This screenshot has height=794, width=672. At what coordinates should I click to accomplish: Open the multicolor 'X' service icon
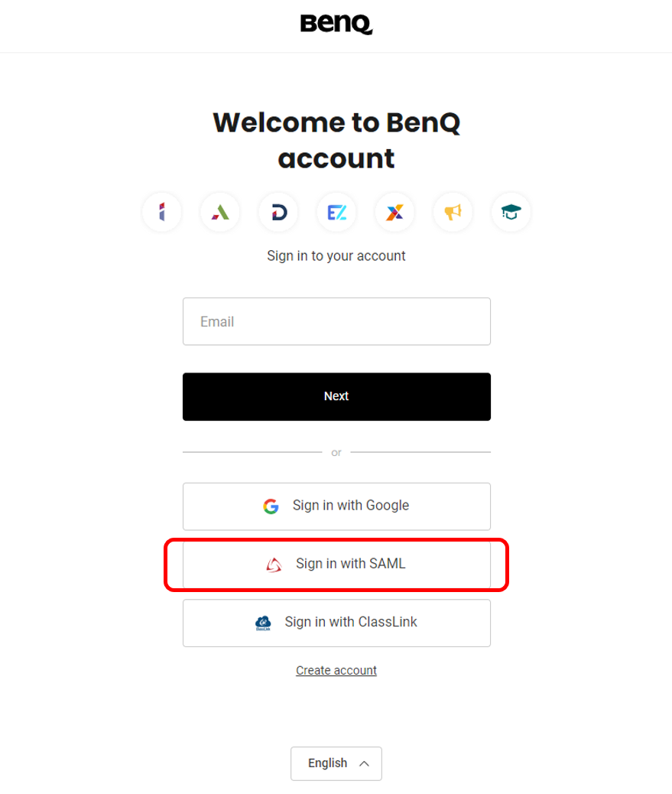pos(394,212)
